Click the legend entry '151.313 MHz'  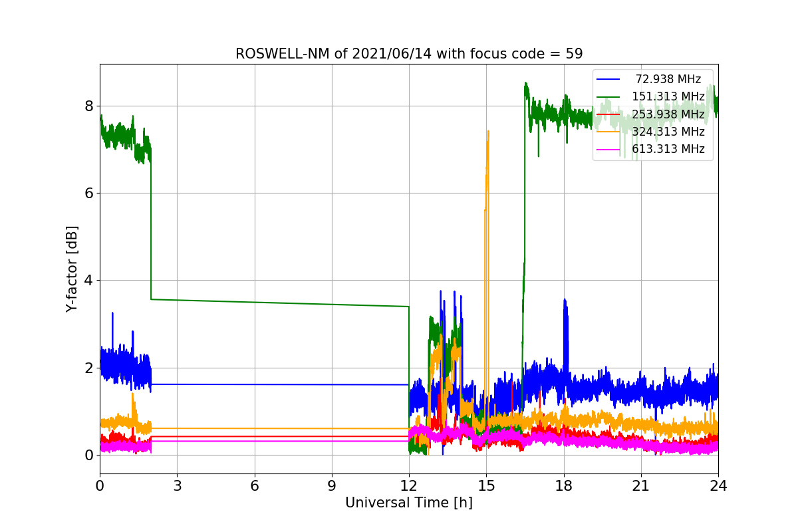668,96
